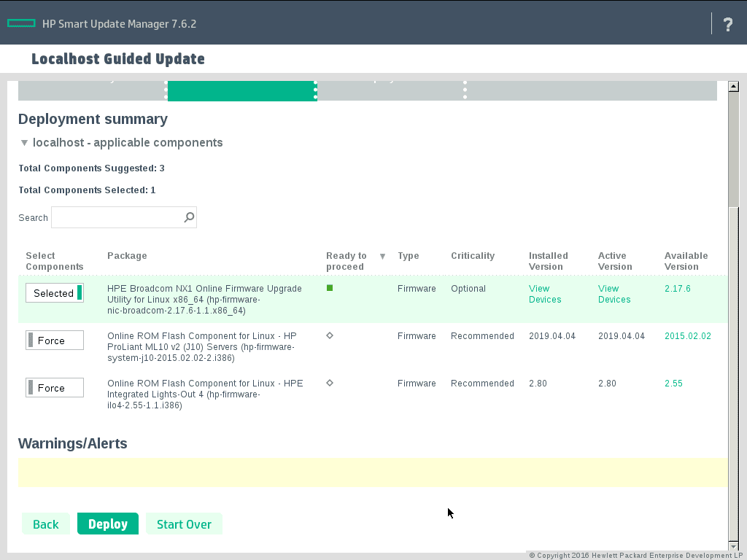Click the ProLiant ML10 v2 package name
This screenshot has height=560, width=747.
pyautogui.click(x=202, y=346)
